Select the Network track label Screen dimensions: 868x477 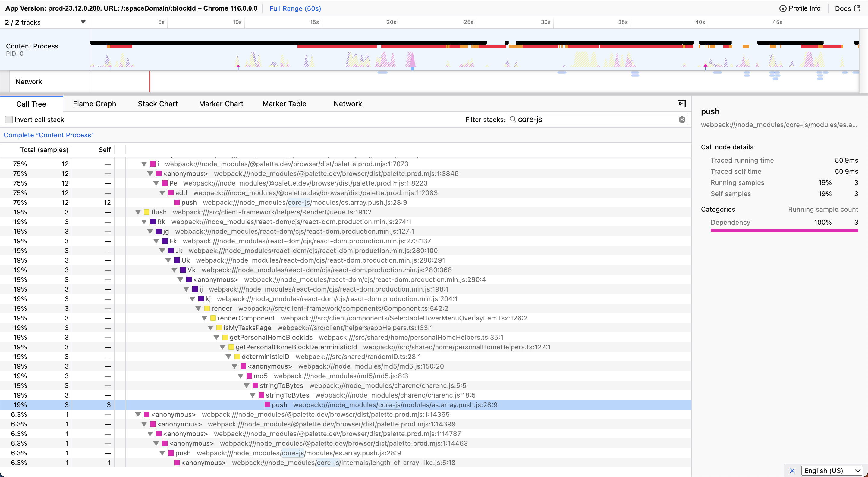[x=29, y=82]
